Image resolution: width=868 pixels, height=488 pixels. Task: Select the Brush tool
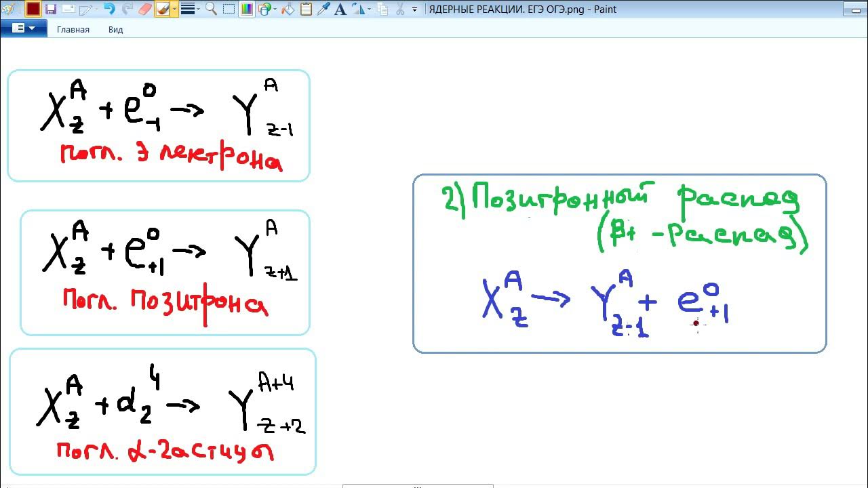pyautogui.click(x=162, y=9)
